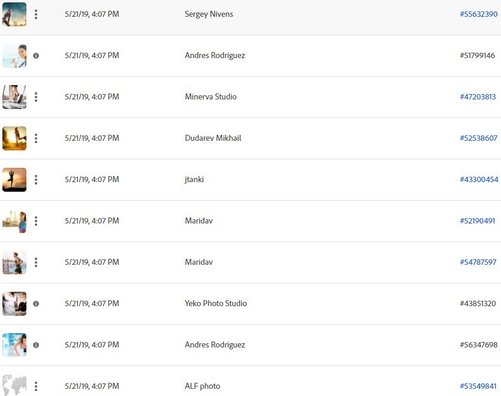Open the three-dot menu for the #54787597 row

(36, 262)
